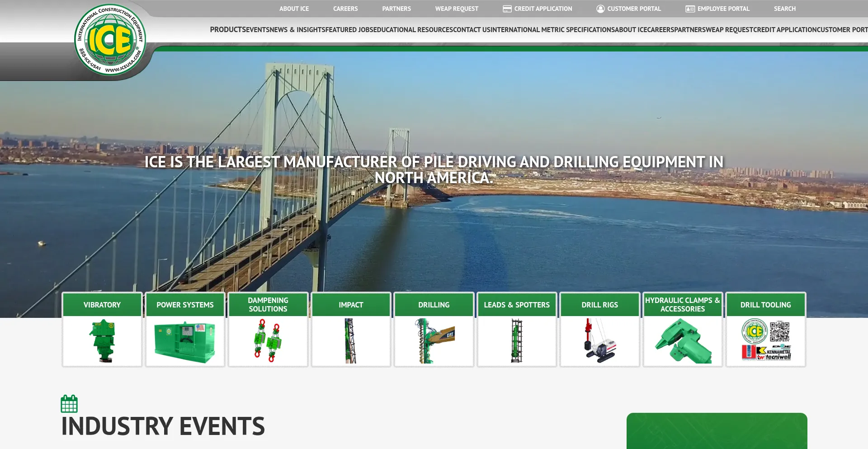Click the ICE globe logo
The height and width of the screenshot is (449, 868).
[110, 40]
